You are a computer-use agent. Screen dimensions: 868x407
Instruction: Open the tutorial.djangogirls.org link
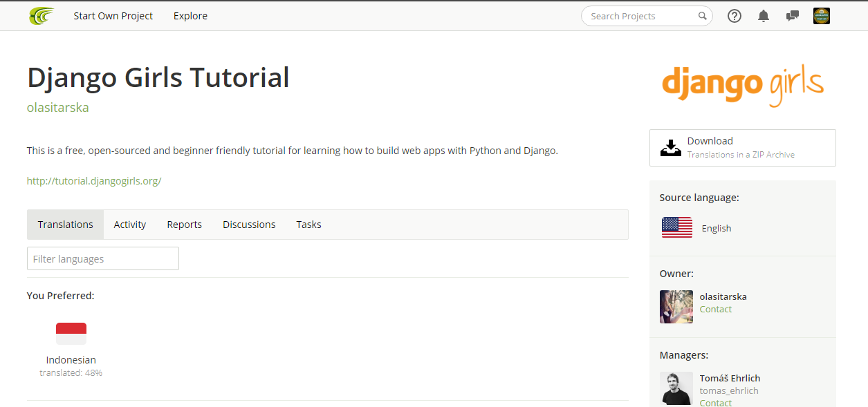94,181
